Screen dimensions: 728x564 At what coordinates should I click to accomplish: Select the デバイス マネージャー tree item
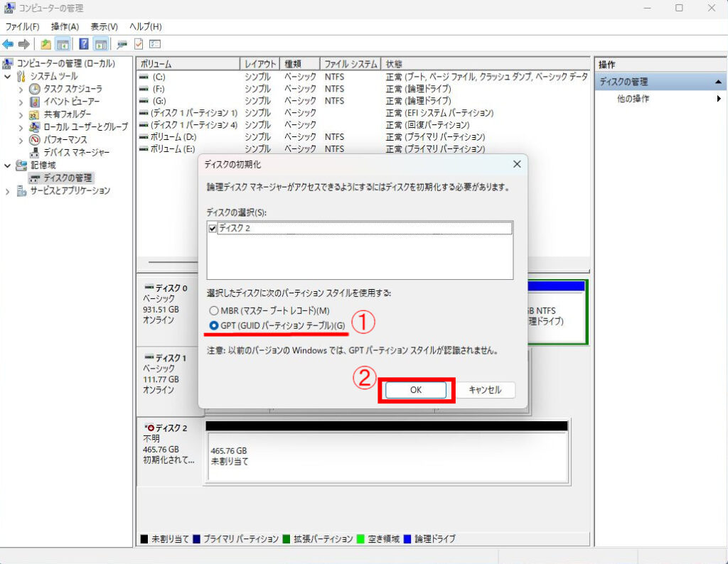pos(77,152)
